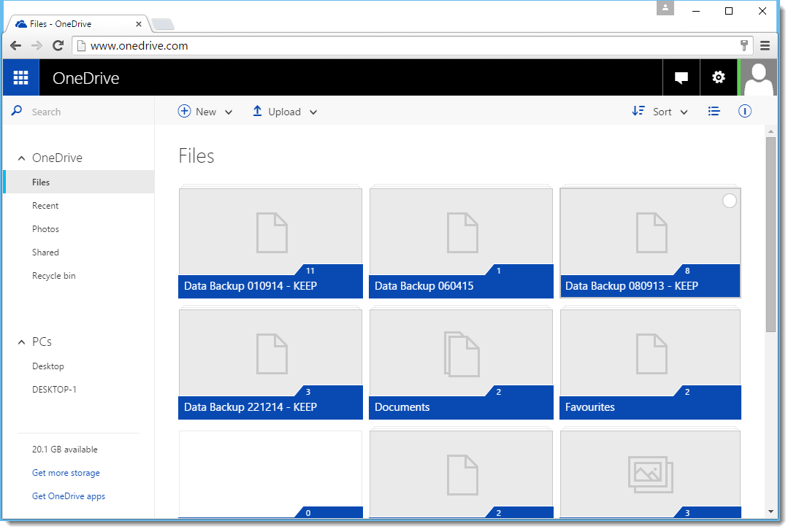Open the Office app launcher grid
Viewport: 791px width, 532px height.
pyautogui.click(x=20, y=77)
